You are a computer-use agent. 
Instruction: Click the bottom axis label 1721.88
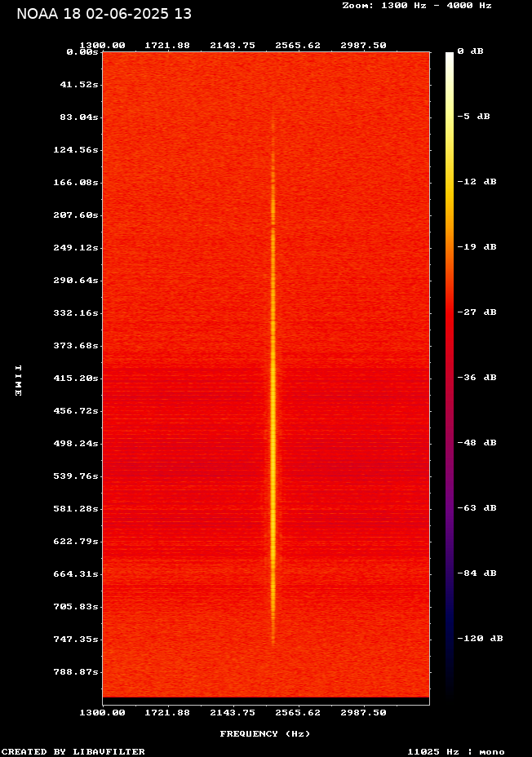tap(167, 712)
